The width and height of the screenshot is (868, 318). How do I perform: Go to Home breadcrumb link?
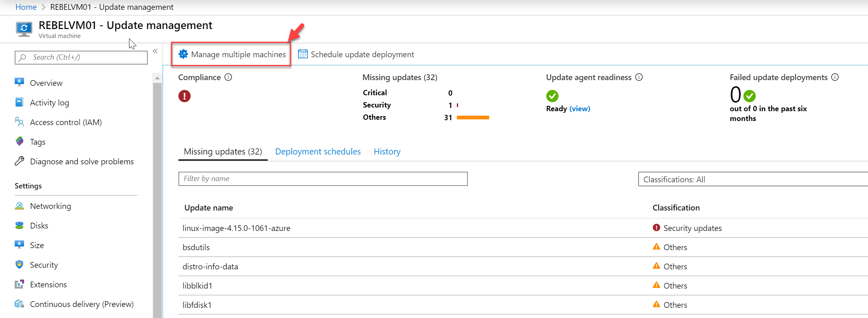(26, 7)
